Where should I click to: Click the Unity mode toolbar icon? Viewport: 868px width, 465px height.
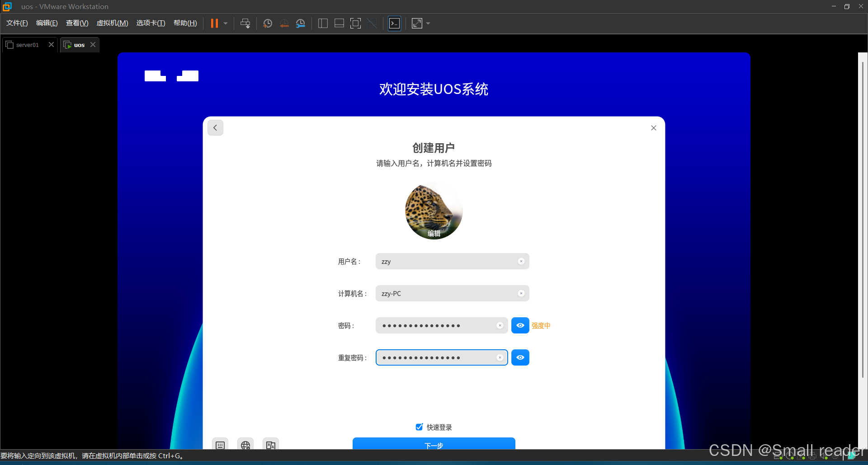point(372,23)
